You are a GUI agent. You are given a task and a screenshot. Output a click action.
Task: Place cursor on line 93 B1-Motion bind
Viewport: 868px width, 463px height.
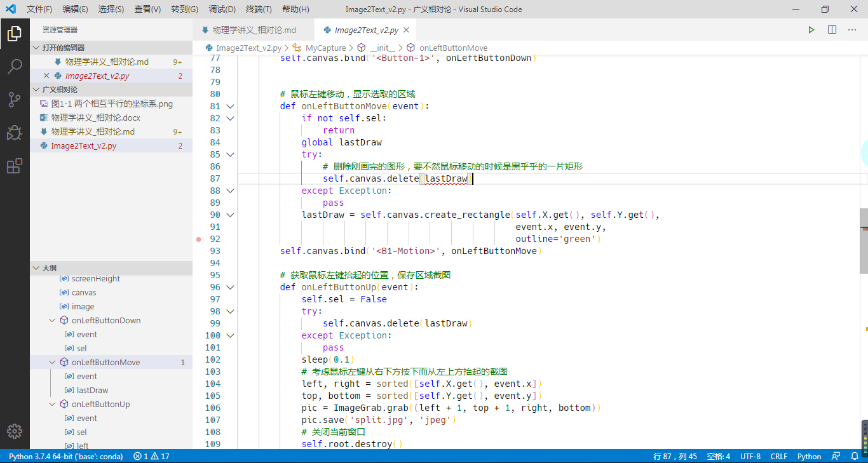point(410,251)
